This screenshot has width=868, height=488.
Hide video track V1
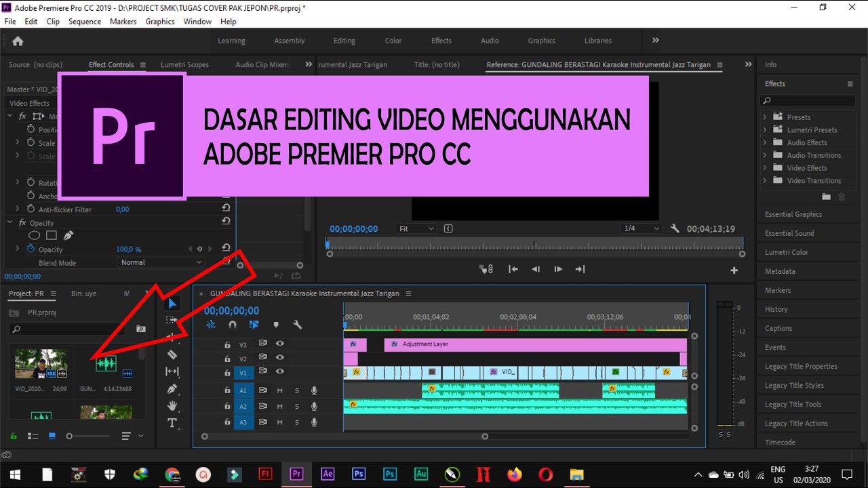(279, 371)
